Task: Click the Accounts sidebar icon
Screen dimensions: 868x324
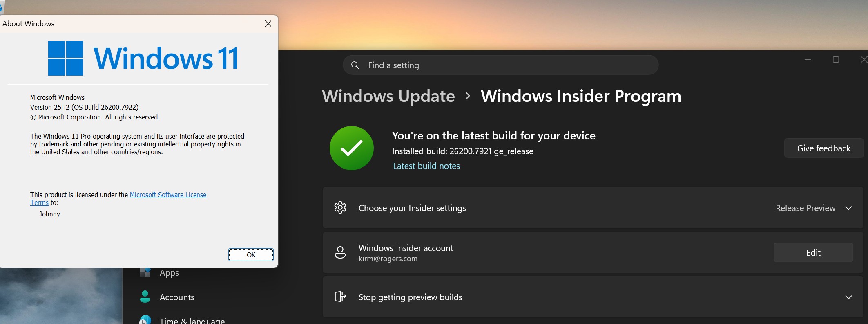Action: click(145, 297)
